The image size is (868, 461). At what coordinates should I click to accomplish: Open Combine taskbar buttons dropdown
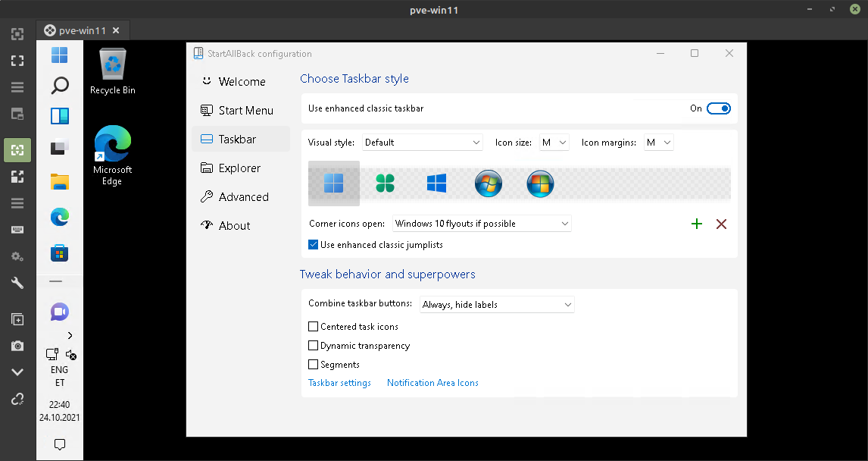(497, 305)
